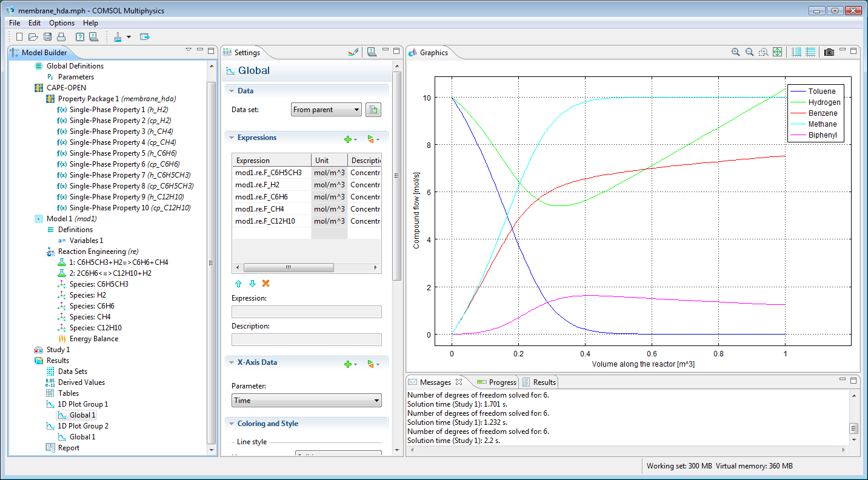Move selected expression row up
Screen dimensions: 868x480
pos(238,284)
